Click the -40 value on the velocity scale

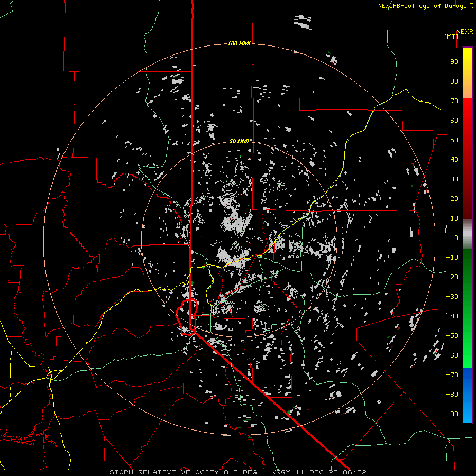452,316
